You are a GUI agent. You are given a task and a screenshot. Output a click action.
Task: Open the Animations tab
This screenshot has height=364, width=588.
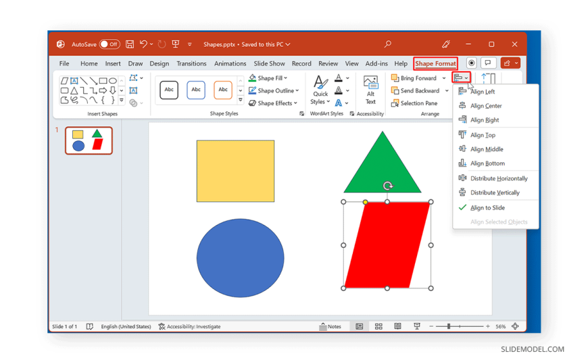click(230, 63)
